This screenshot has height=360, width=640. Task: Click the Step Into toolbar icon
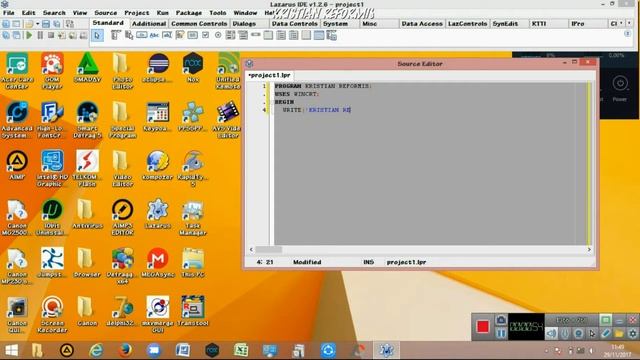[x=62, y=36]
